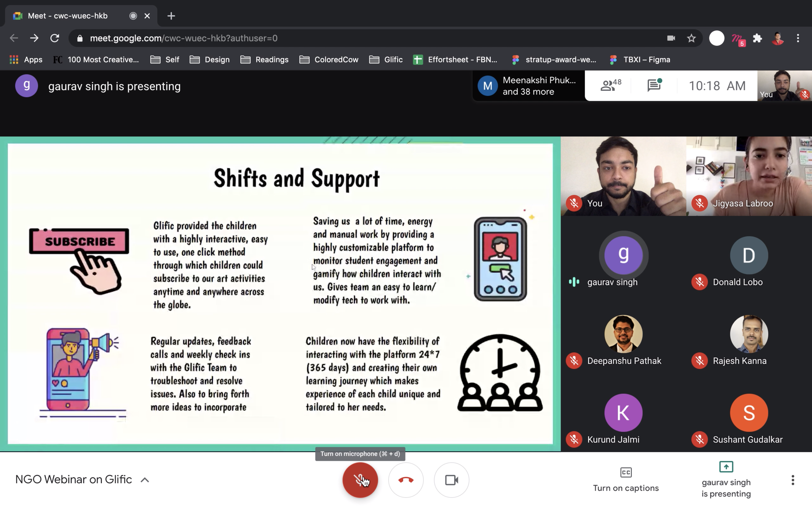Open the Readings bookmarks folder
This screenshot has width=812, height=508.
click(x=264, y=60)
